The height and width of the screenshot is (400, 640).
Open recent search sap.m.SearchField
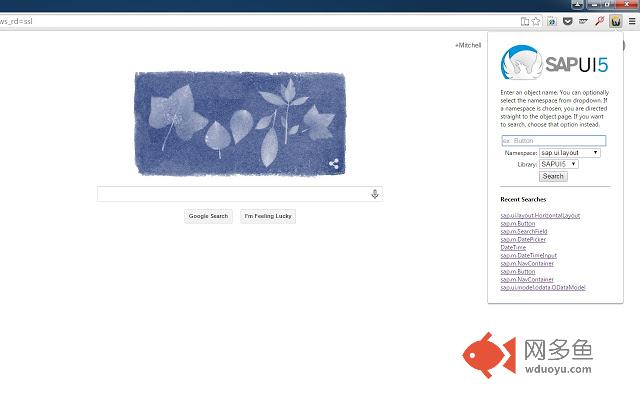click(524, 231)
